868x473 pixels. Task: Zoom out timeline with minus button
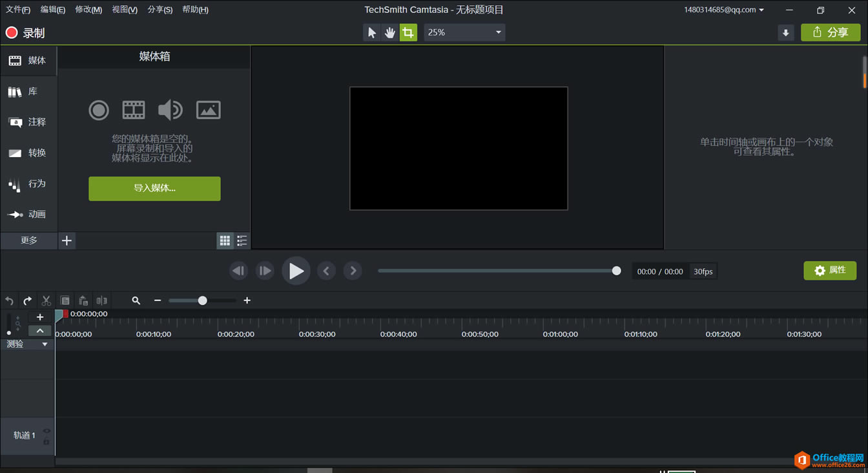(158, 300)
